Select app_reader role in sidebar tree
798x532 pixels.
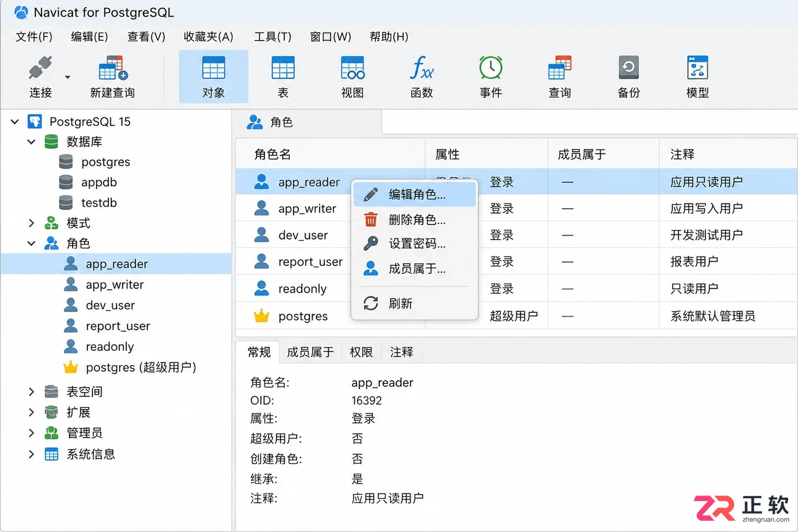point(116,264)
